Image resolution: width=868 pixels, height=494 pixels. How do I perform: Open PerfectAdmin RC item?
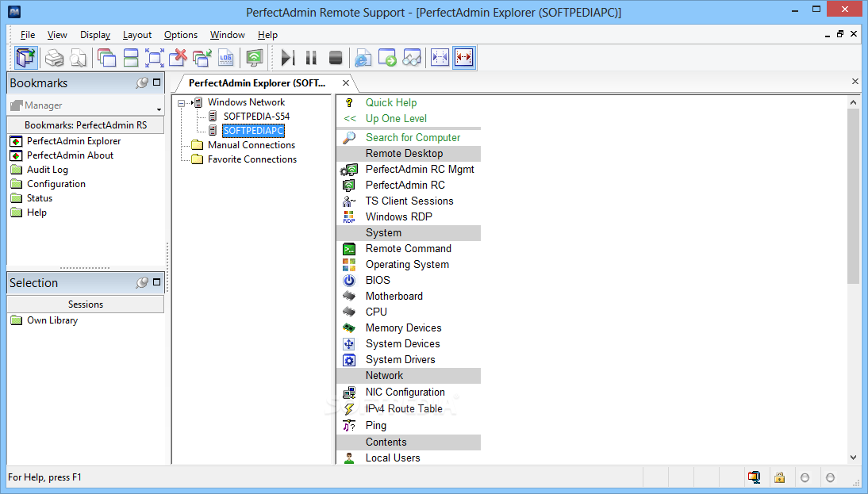(405, 185)
